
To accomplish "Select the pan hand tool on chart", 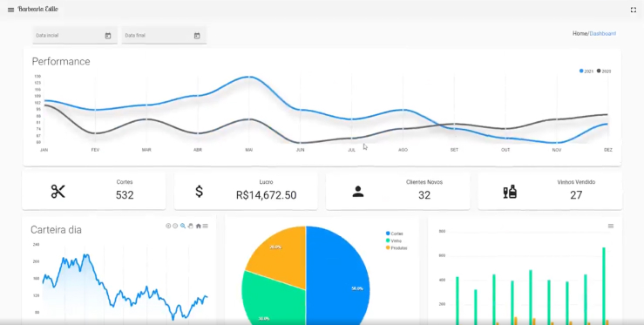I will coord(191,226).
